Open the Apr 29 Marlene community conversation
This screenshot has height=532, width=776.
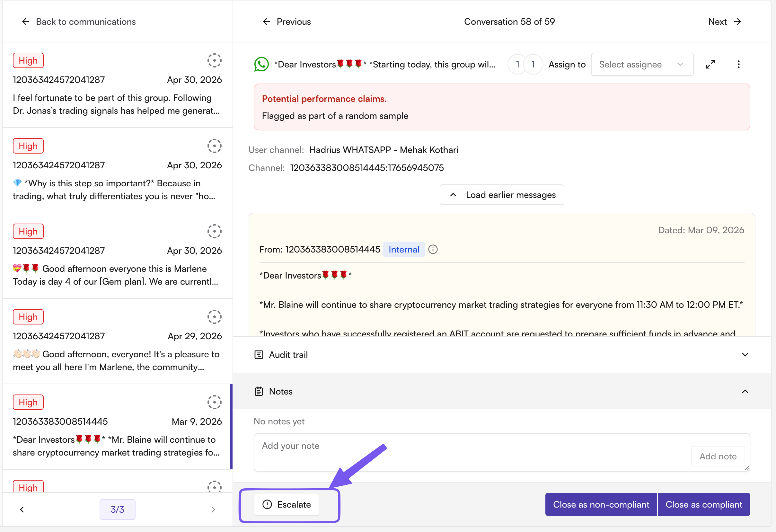point(117,341)
